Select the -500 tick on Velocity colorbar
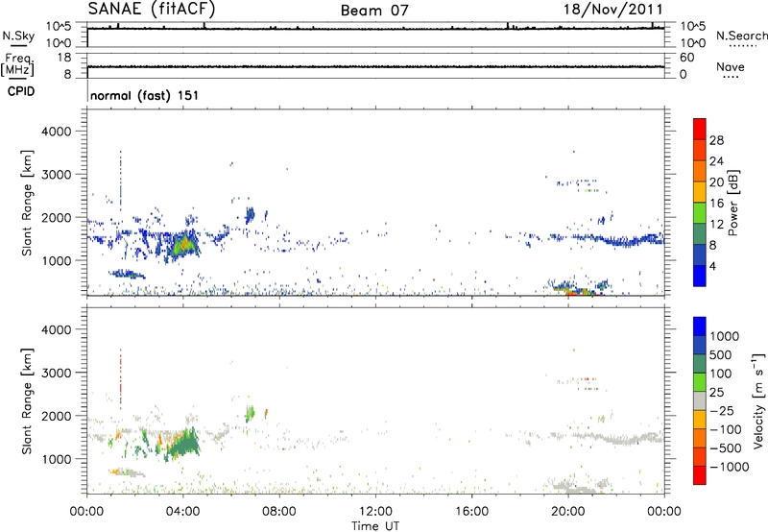This screenshot has width=768, height=532. tap(725, 448)
